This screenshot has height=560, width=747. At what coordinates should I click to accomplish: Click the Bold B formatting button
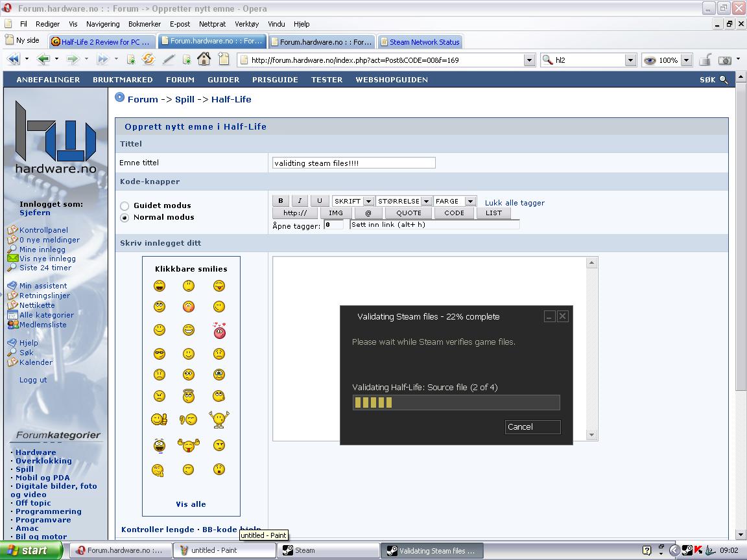click(x=281, y=201)
